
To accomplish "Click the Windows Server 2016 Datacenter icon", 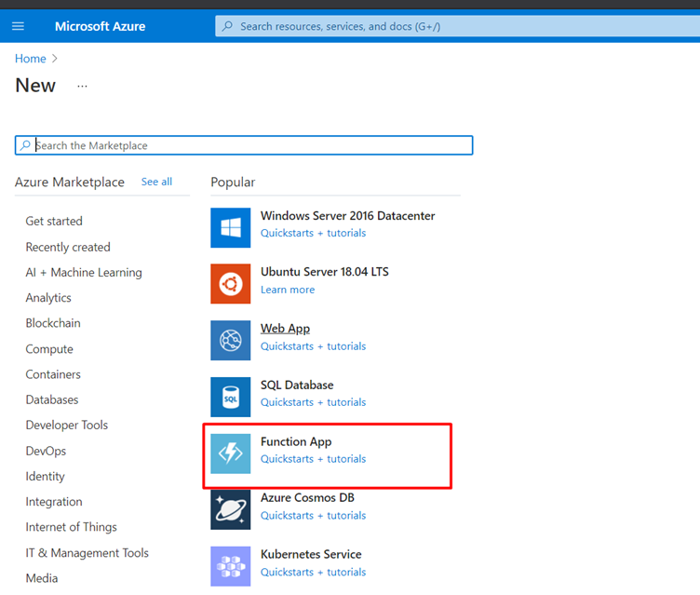I will point(230,227).
